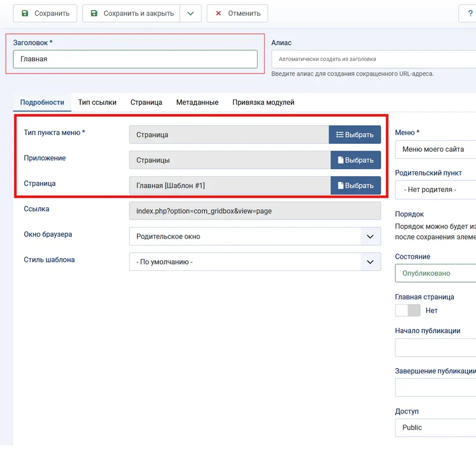Open the Привязка модулей tab

263,103
